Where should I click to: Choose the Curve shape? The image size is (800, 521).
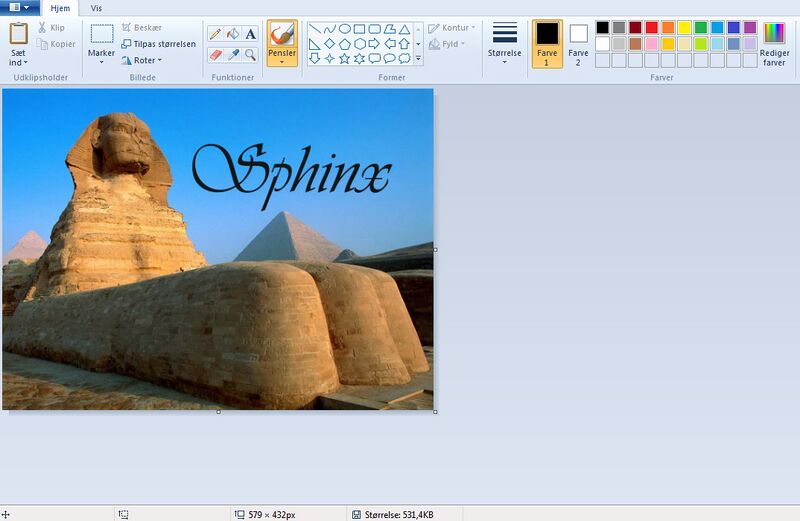(x=330, y=29)
